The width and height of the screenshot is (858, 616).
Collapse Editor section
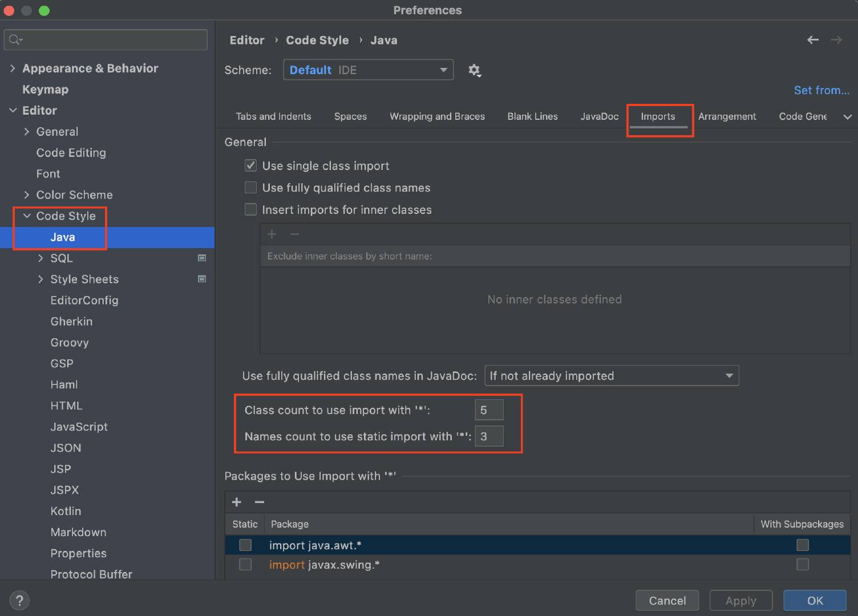point(13,111)
